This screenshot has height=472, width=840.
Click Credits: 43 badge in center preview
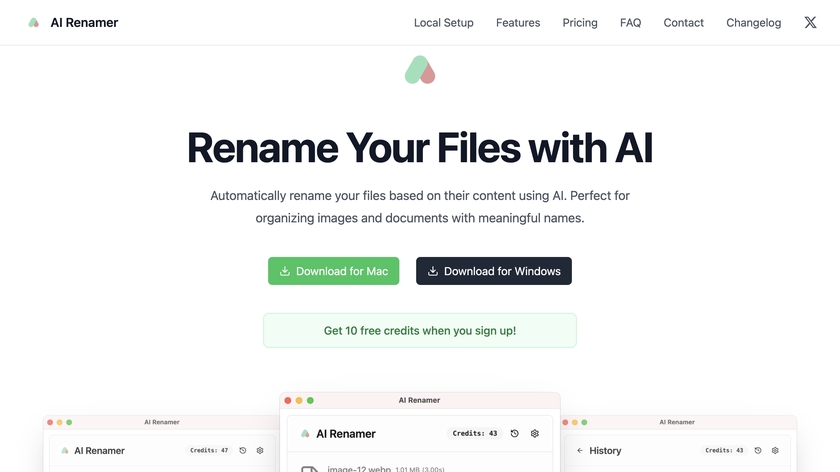[x=475, y=433]
